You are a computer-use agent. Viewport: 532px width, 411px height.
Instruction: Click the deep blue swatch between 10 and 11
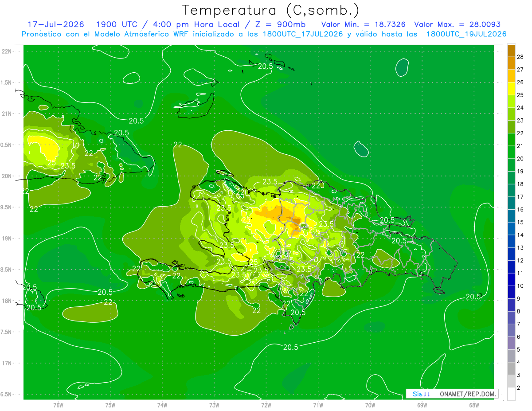point(512,280)
